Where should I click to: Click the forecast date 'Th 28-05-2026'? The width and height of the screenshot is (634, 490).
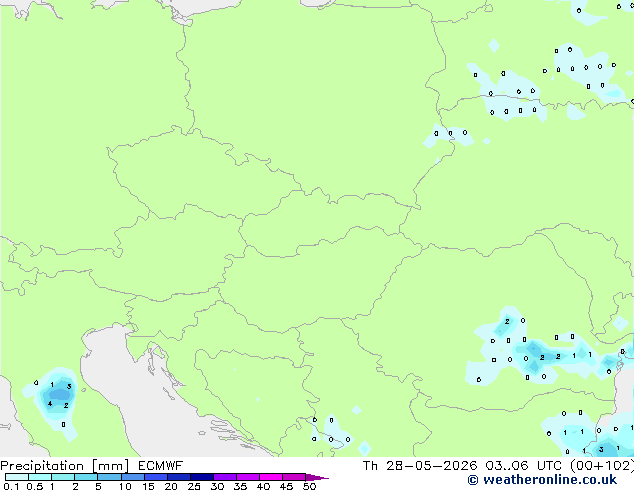pos(420,466)
